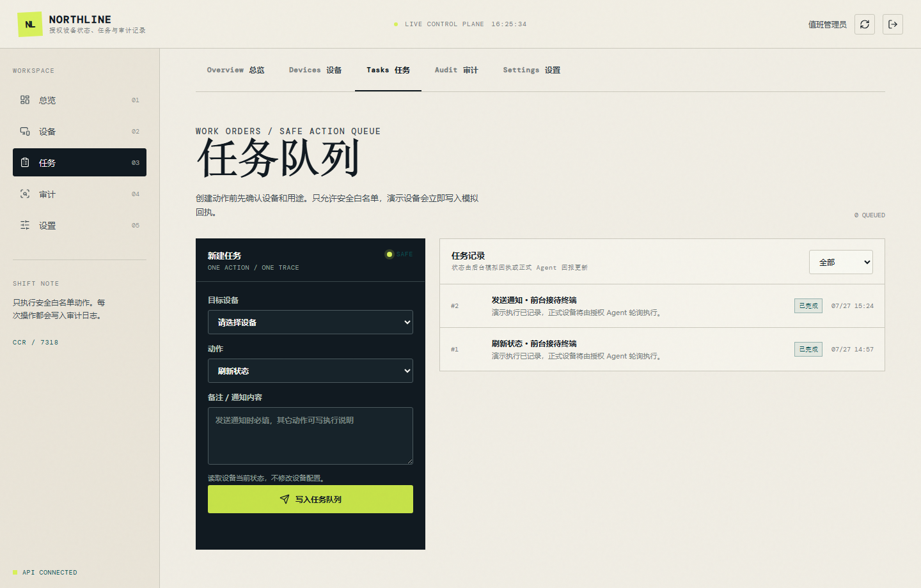The image size is (921, 588).
Task: Click the 设备 devices icon in sidebar
Action: [x=25, y=131]
